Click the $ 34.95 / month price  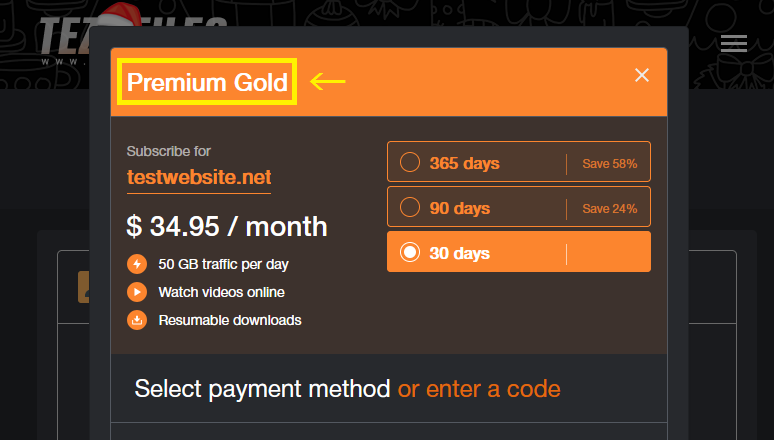point(227,226)
